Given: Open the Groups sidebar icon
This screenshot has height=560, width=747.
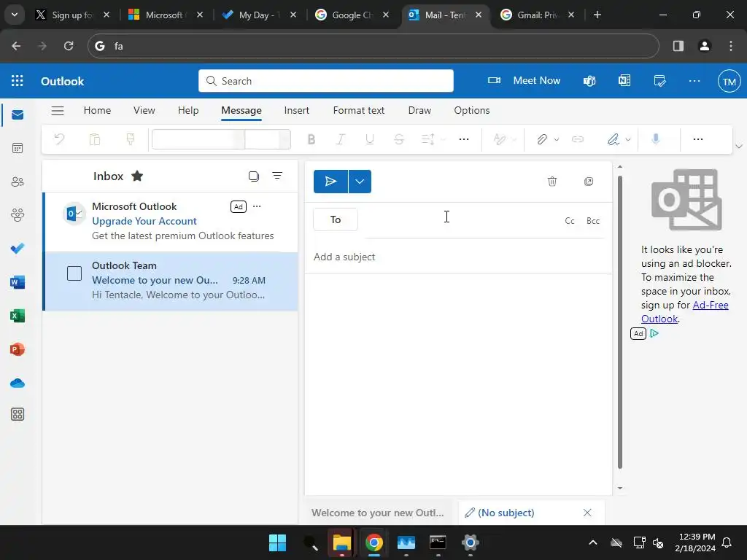Looking at the screenshot, I should [x=18, y=215].
